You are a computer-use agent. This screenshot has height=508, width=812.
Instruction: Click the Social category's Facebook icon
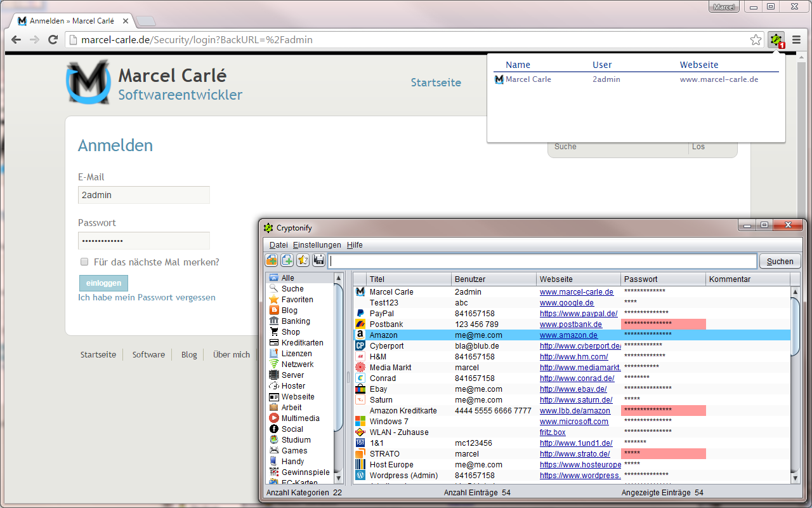pos(274,429)
